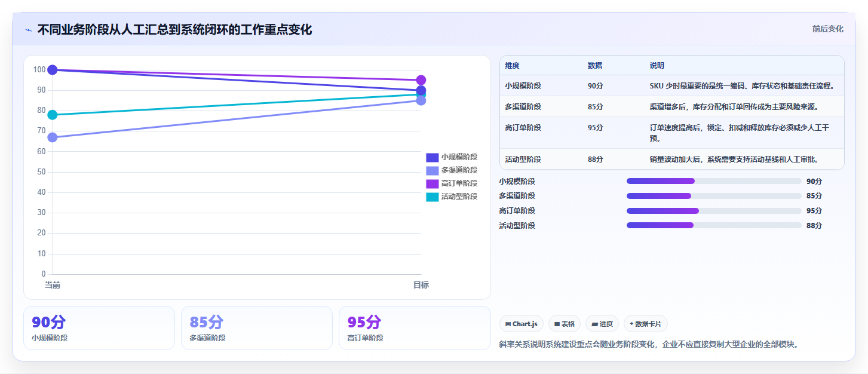Image resolution: width=868 pixels, height=374 pixels.
Task: Click the 多渠道阶段 data point at 目标
Action: pyautogui.click(x=421, y=100)
